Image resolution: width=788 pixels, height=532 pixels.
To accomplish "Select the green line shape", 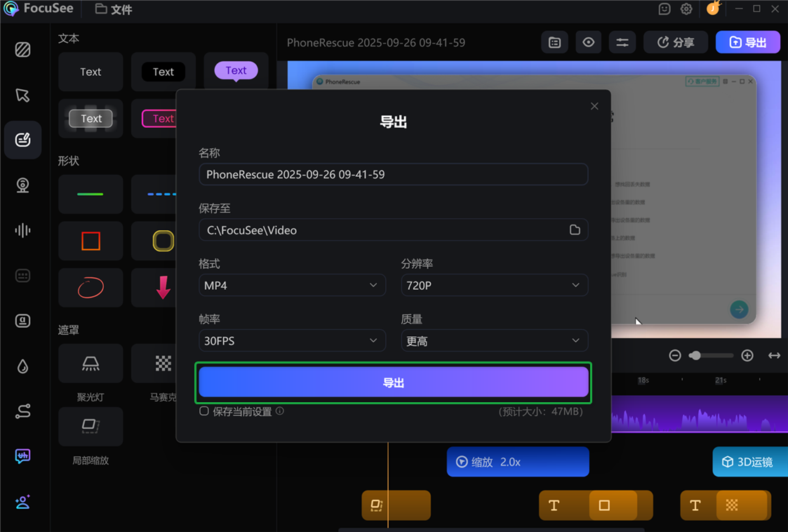I will [91, 194].
